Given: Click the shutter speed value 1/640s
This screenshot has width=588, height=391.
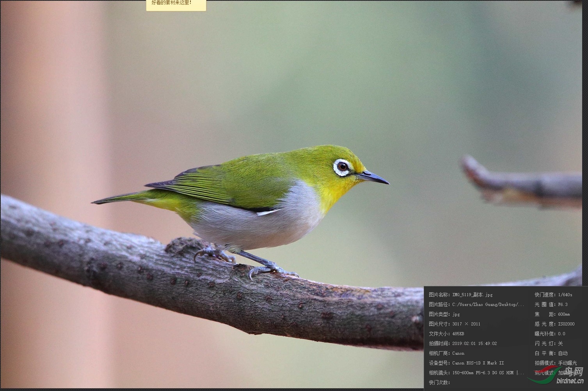Looking at the screenshot, I should (x=564, y=295).
